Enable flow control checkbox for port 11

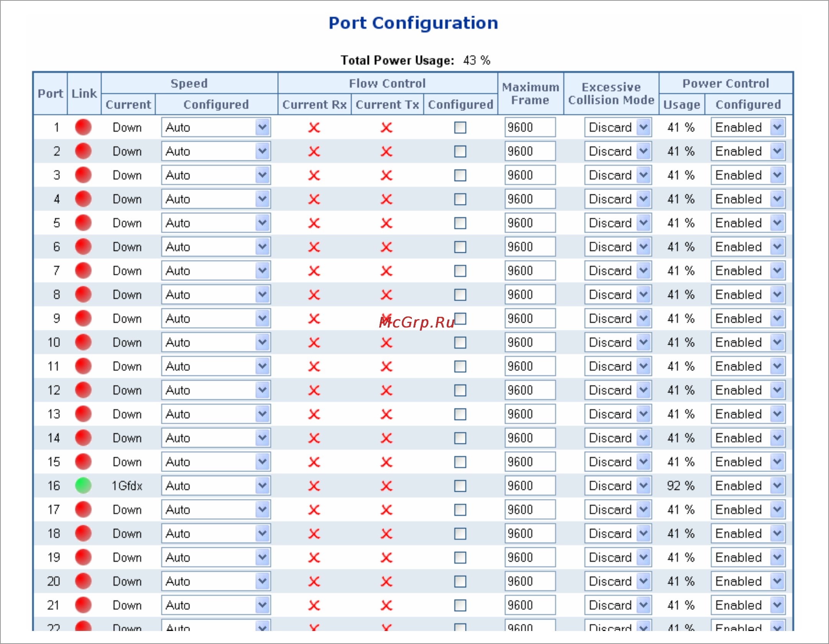[x=460, y=366]
